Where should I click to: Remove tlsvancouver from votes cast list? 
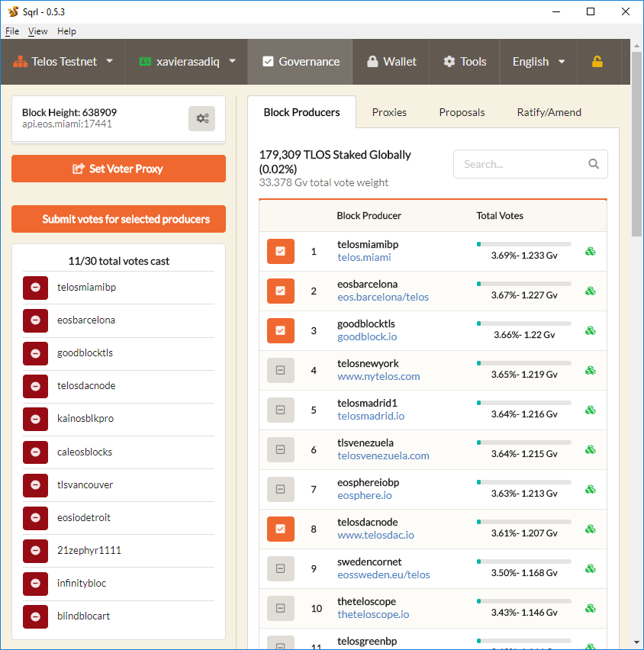coord(35,484)
